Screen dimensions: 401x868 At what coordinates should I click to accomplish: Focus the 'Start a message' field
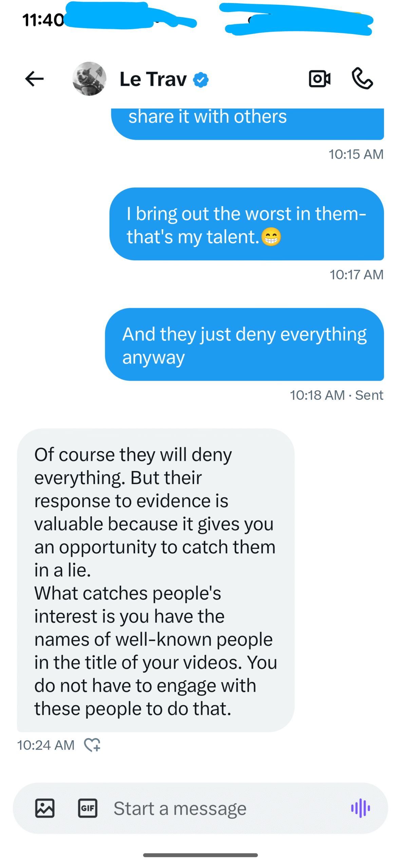(210, 808)
